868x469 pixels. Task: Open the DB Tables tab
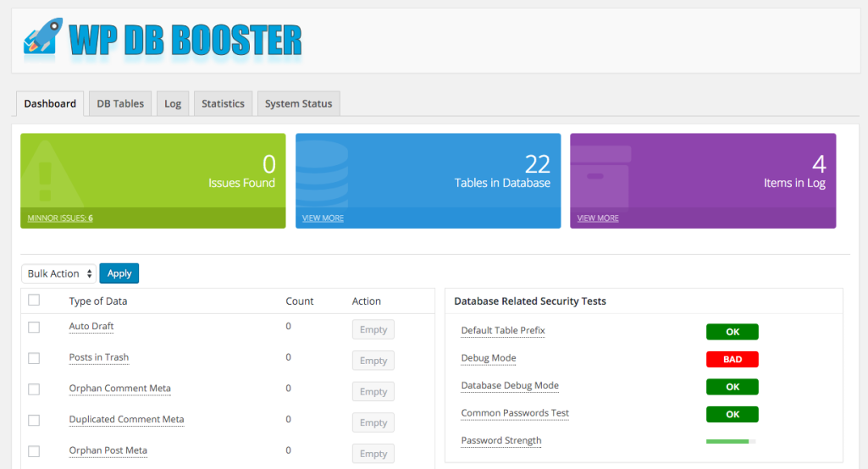(120, 103)
